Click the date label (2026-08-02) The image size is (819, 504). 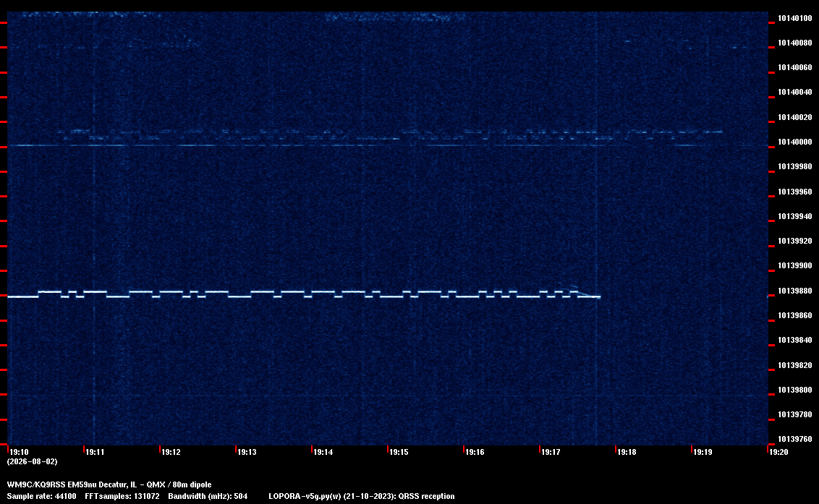pyautogui.click(x=33, y=461)
